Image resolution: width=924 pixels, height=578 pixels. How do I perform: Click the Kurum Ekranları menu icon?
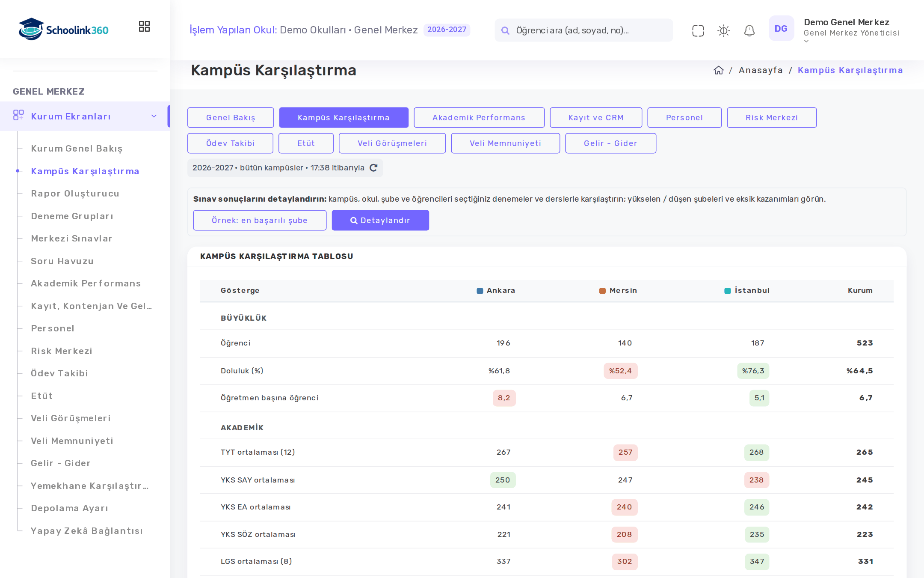[18, 116]
